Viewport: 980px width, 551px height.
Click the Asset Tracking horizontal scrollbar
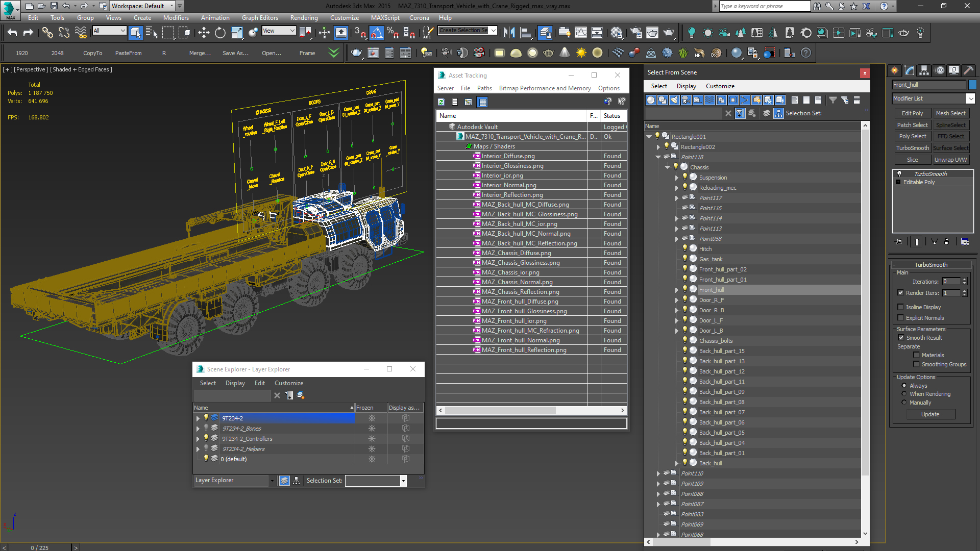click(531, 410)
